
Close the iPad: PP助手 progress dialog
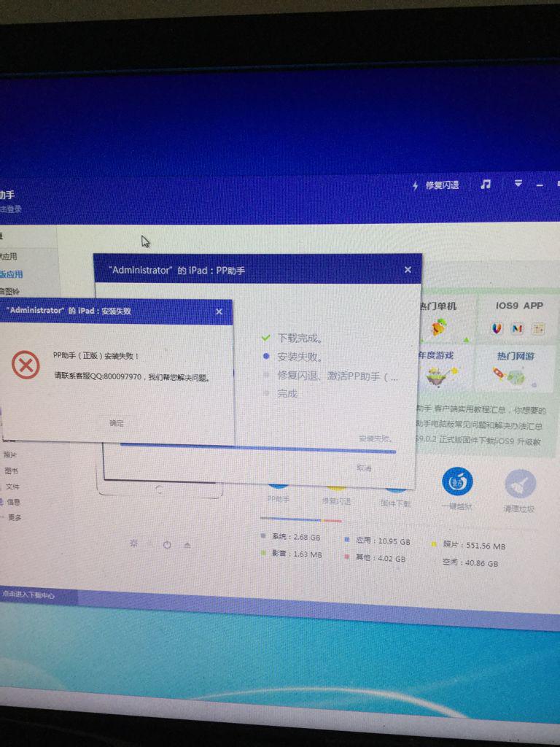coord(408,270)
